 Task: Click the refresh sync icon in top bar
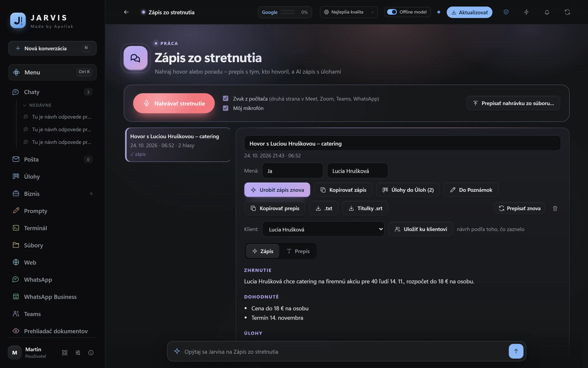tap(567, 12)
